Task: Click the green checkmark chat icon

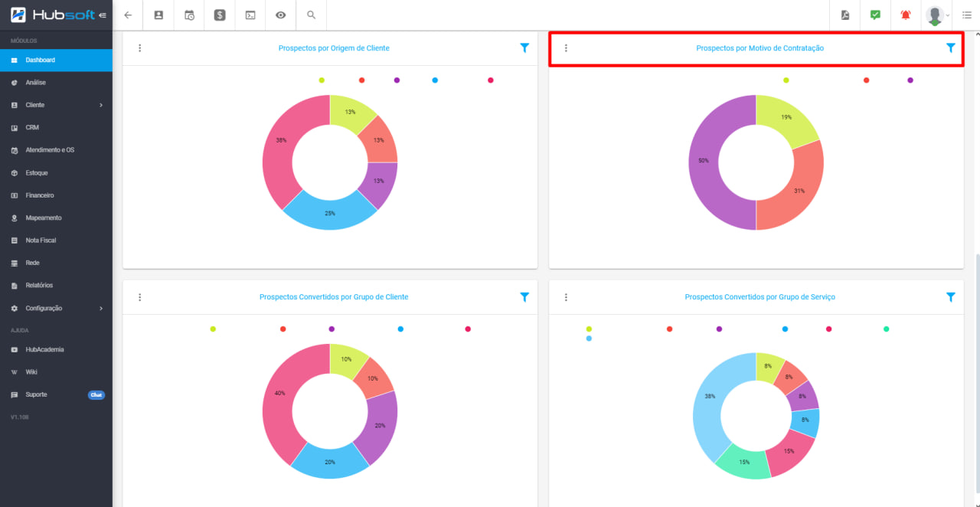Action: tap(875, 15)
